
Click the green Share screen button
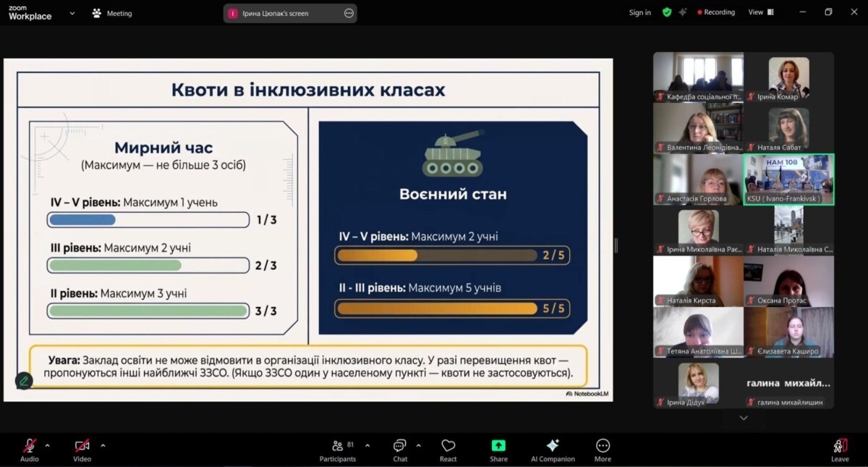(x=498, y=450)
